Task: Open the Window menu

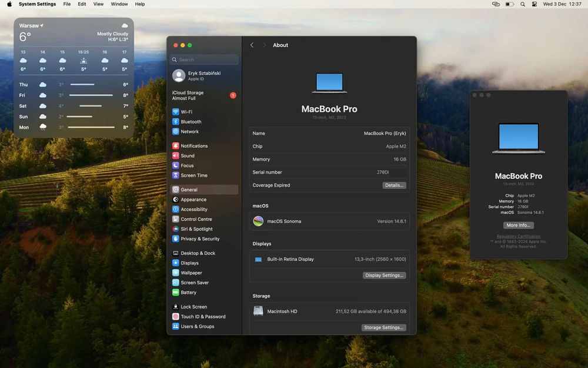Action: pos(119,4)
